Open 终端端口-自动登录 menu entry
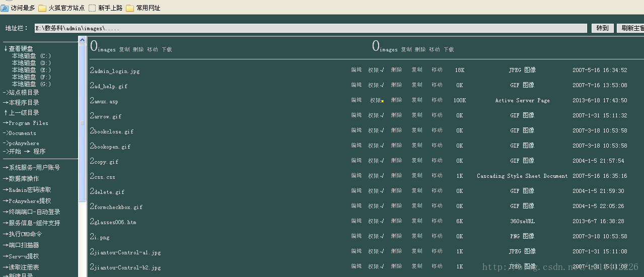644x277 pixels. (31, 212)
